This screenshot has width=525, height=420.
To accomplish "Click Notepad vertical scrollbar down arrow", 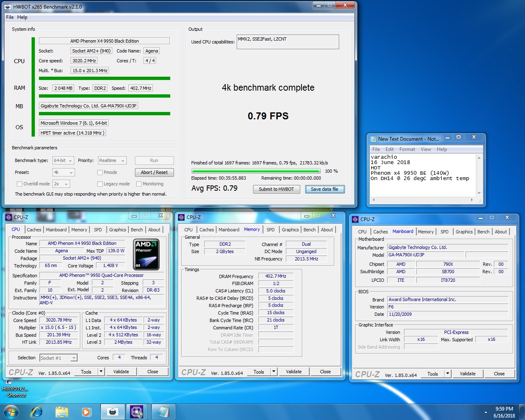I will [479, 193].
